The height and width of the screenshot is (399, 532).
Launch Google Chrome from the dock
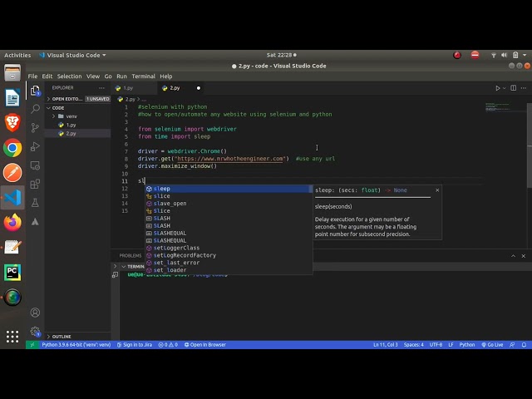point(12,148)
